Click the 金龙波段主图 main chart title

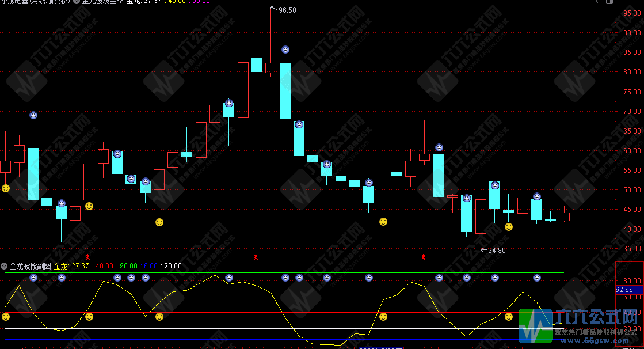tap(102, 2)
